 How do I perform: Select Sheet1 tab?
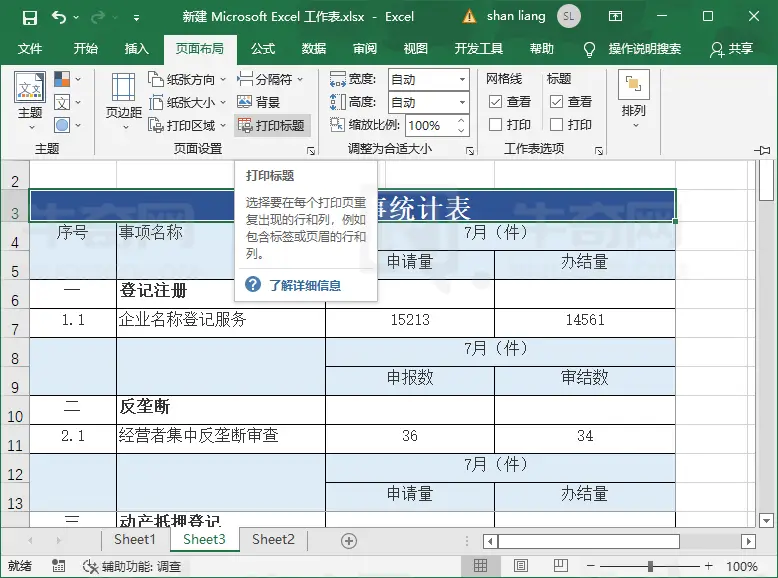coord(134,540)
